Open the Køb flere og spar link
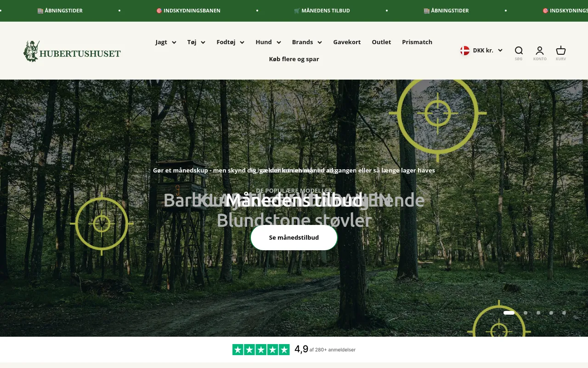The image size is (588, 368). tap(294, 59)
